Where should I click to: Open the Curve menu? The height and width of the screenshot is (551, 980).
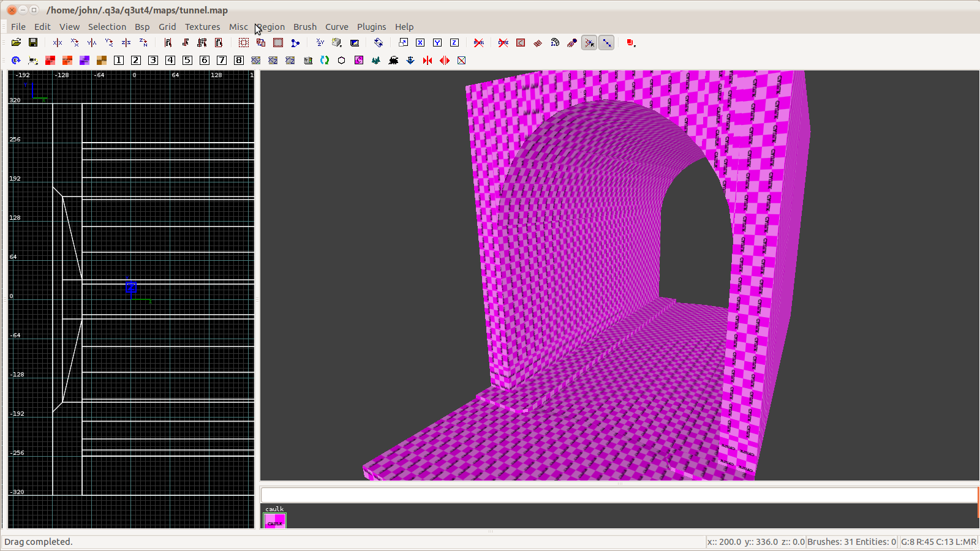336,27
